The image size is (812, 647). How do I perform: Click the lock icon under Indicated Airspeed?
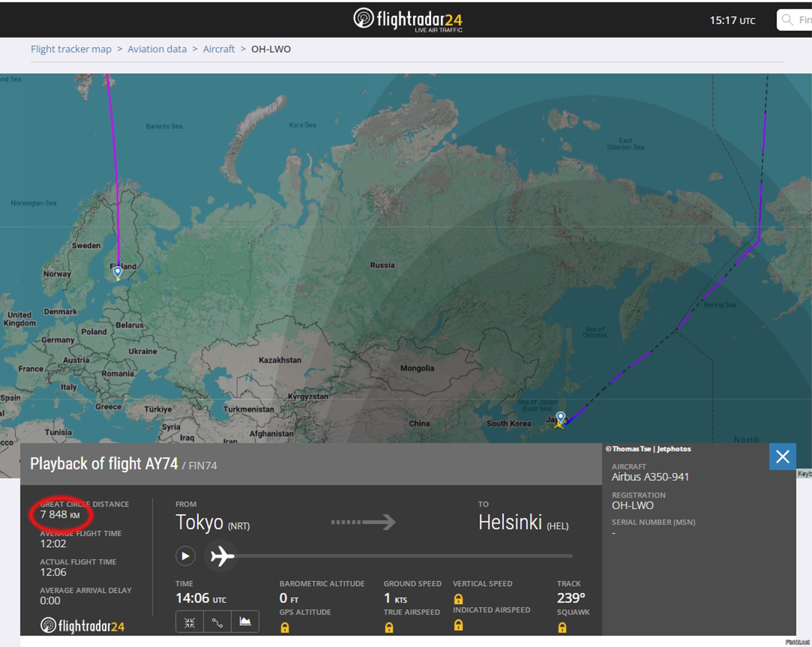pos(458,625)
